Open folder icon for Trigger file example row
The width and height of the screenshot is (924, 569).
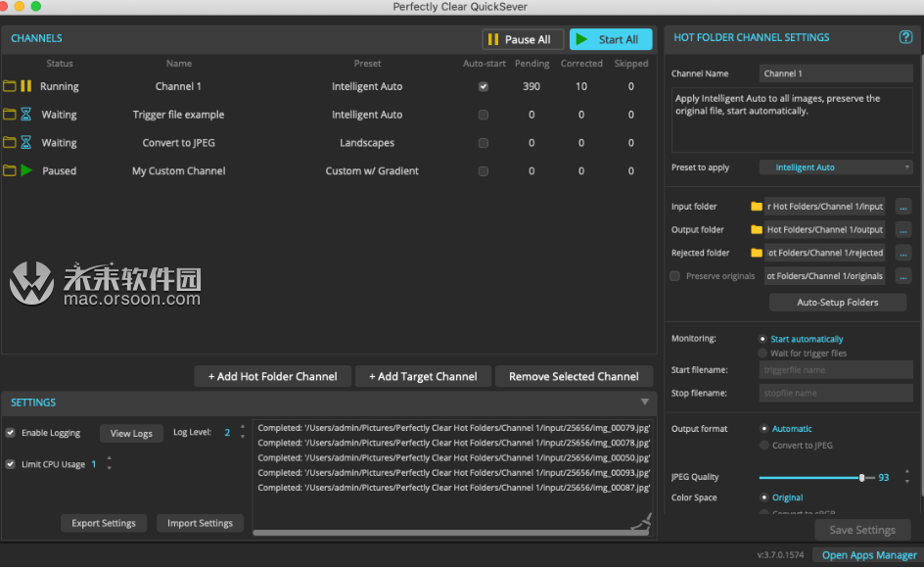(x=10, y=115)
